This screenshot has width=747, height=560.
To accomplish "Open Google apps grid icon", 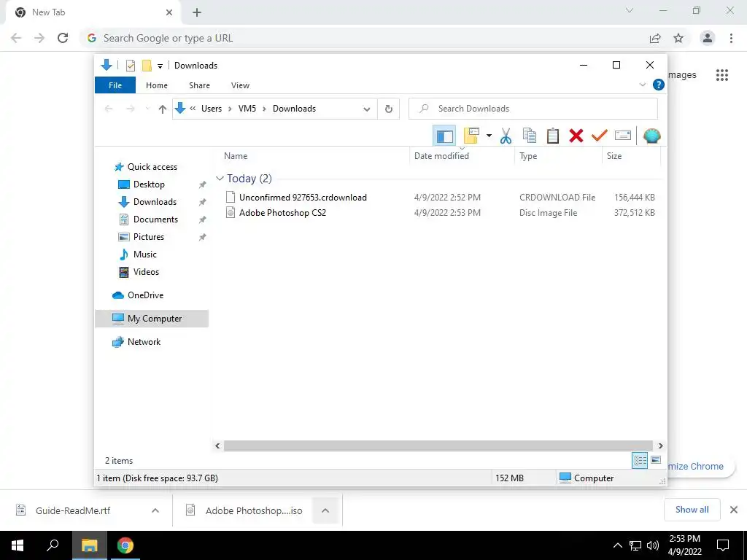I will [721, 75].
